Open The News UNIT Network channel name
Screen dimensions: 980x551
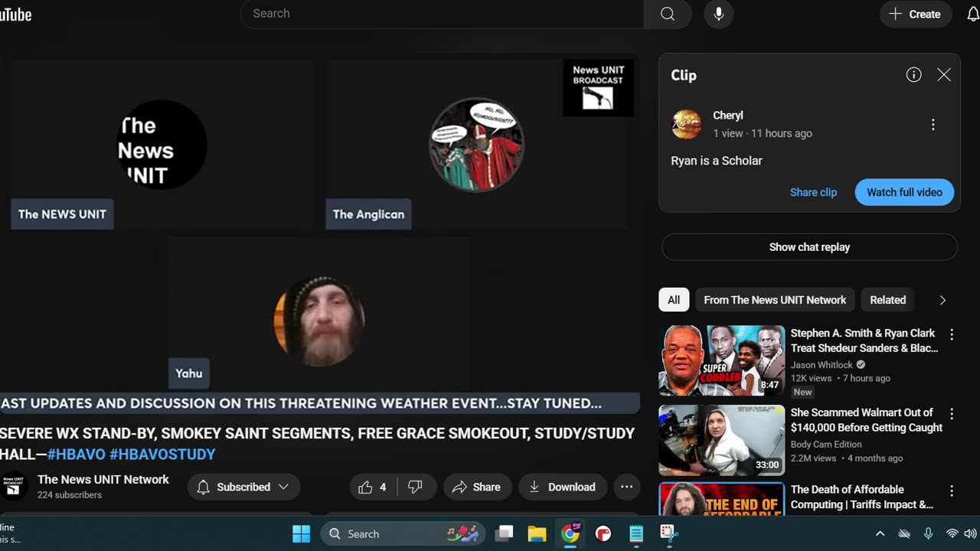click(x=103, y=480)
